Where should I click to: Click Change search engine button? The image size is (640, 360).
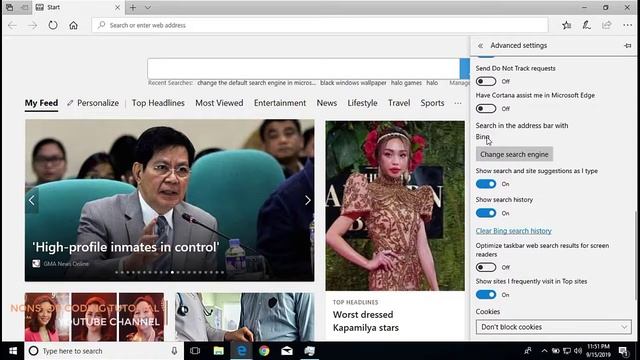(514, 154)
